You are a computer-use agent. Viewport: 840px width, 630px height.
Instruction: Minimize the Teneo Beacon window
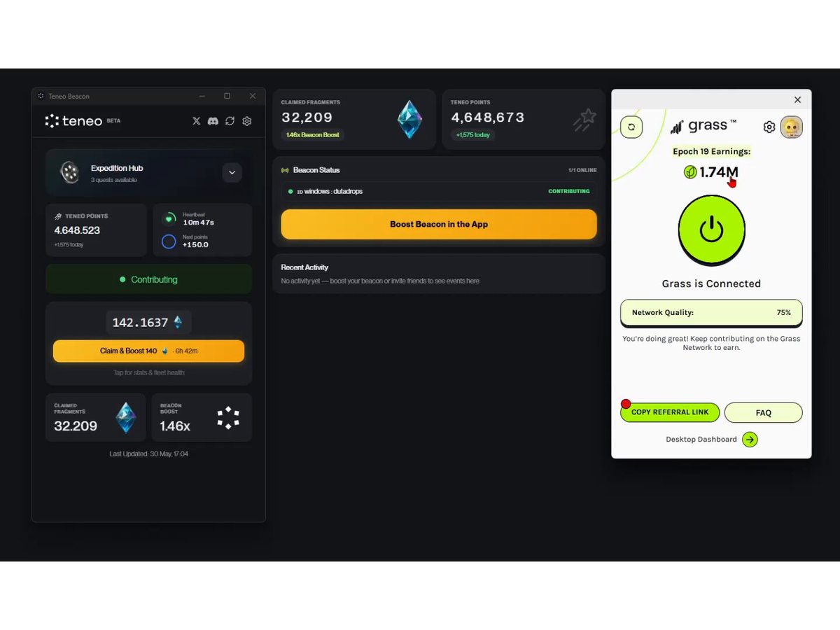click(x=202, y=96)
